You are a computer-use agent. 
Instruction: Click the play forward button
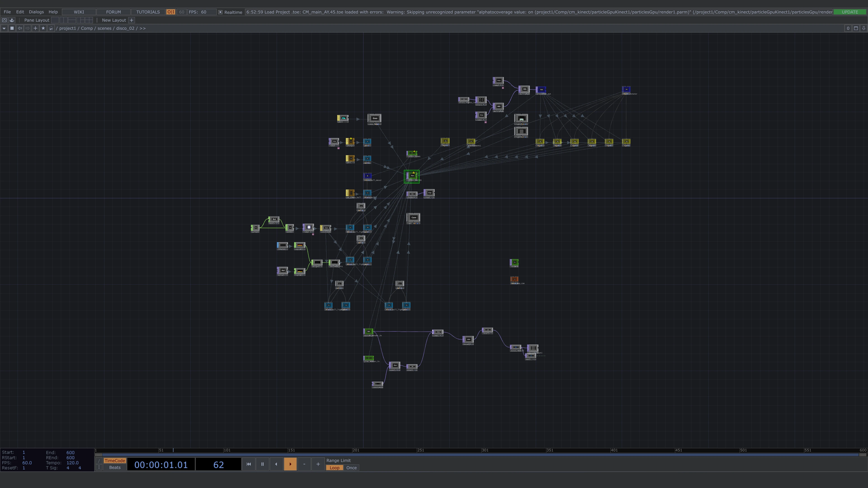(x=290, y=464)
